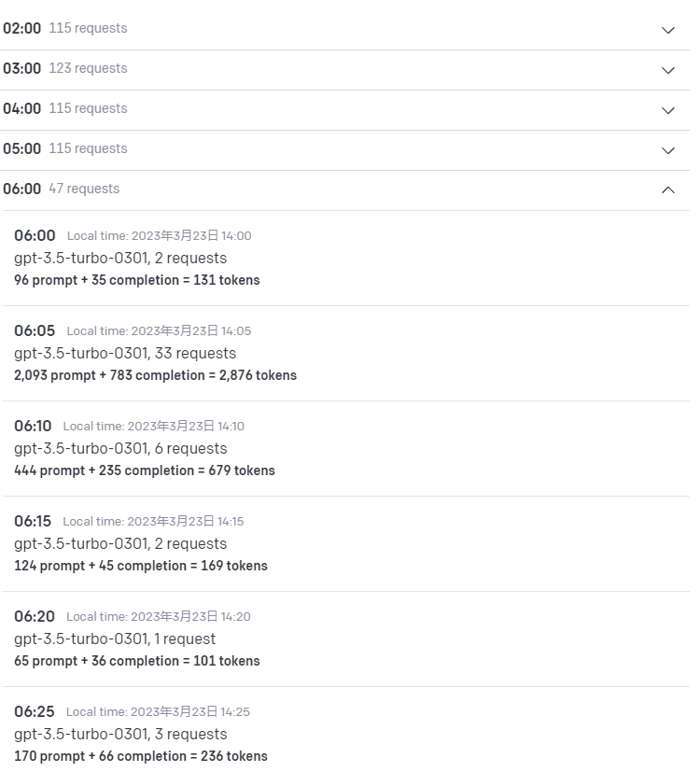Viewport: 700px width, 772px height.
Task: Click the 47 requests count
Action: point(84,189)
